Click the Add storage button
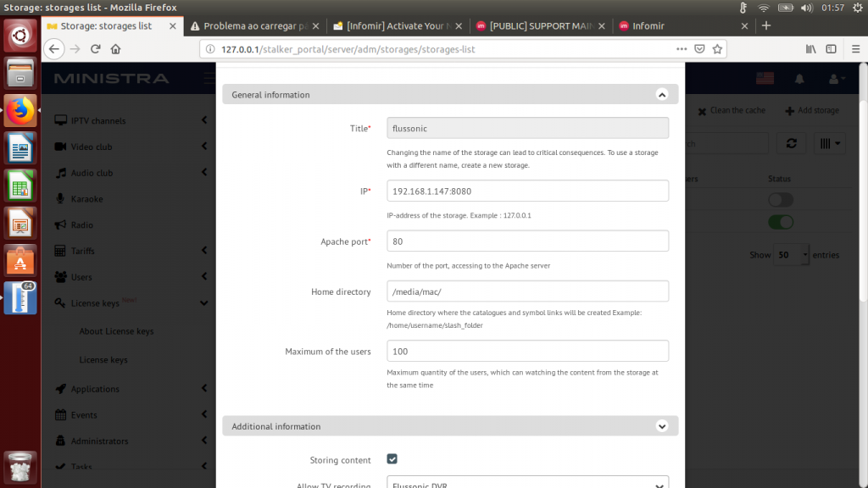 click(x=812, y=111)
